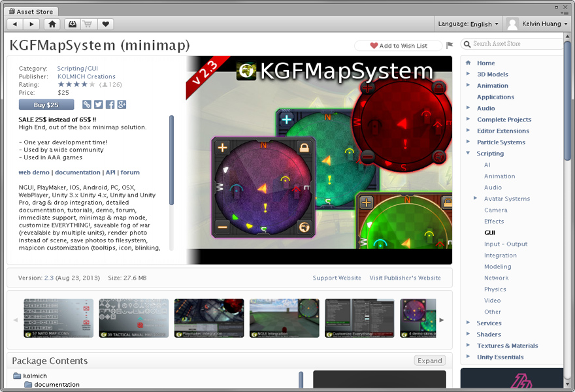Screen dimensions: 575x392
Task: Click the description text scrollbar
Action: pos(171,160)
